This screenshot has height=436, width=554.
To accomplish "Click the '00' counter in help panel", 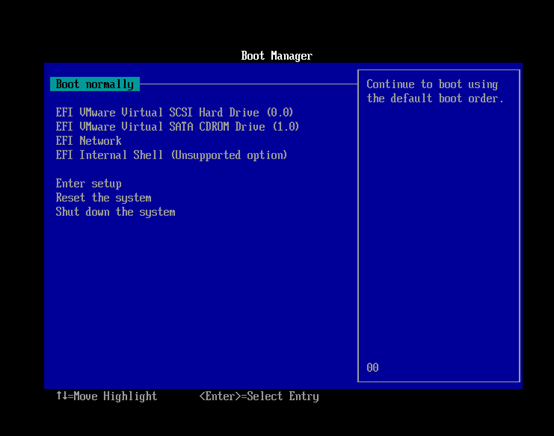I will [372, 367].
